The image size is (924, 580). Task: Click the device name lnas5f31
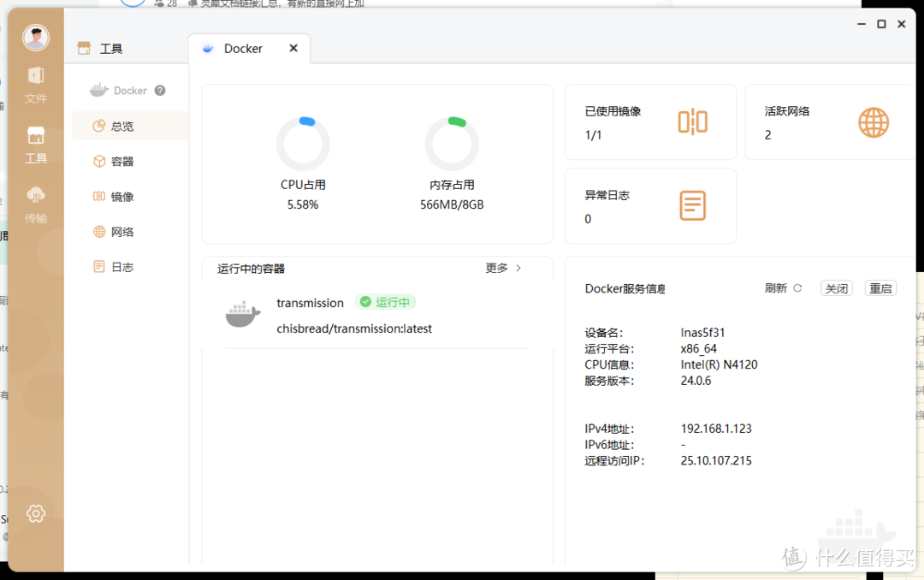point(702,333)
